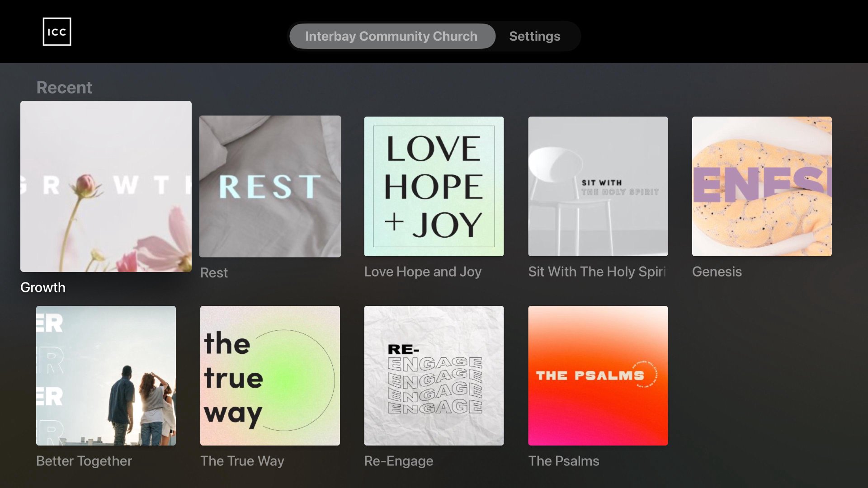
Task: Click the Growth title label
Action: (43, 287)
